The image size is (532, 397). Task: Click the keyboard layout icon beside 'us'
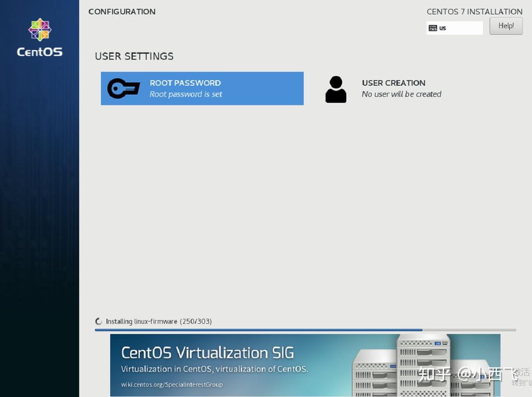pos(433,28)
